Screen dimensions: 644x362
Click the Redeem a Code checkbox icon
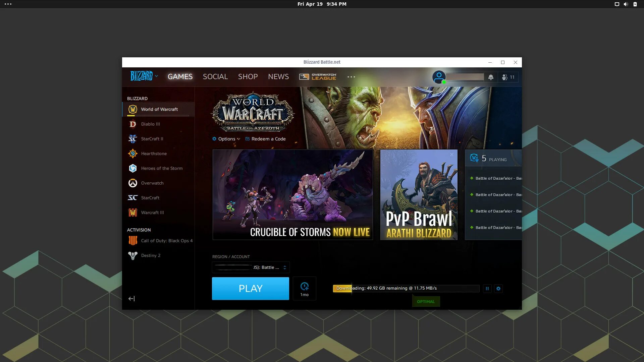(248, 139)
